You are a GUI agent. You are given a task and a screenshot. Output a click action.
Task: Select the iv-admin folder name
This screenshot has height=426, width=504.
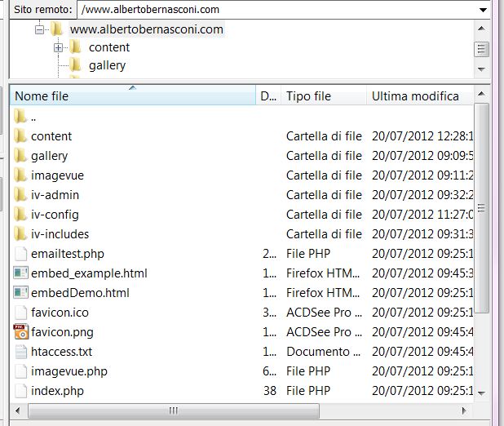pyautogui.click(x=55, y=195)
